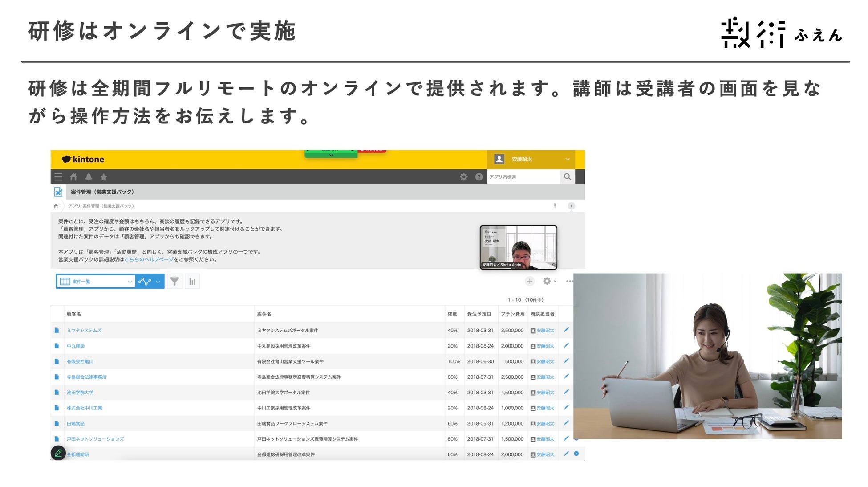Screen dimensions: 868x487
Task: Click the search magnifier icon
Action: pyautogui.click(x=567, y=177)
